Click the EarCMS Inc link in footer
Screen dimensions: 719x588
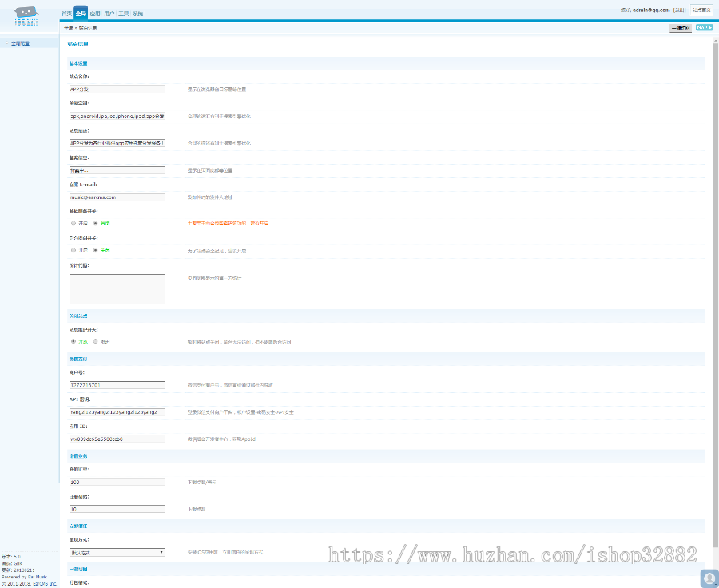tap(45, 584)
